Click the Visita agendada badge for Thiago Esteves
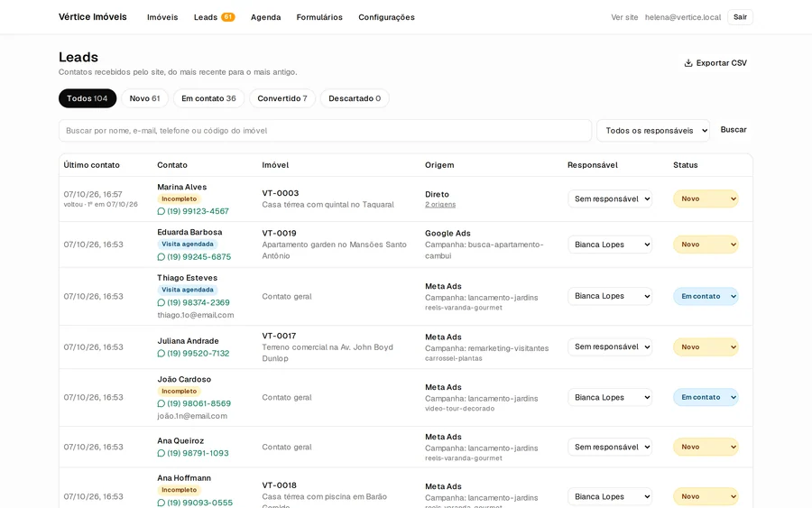The height and width of the screenshot is (508, 812). [x=188, y=290]
